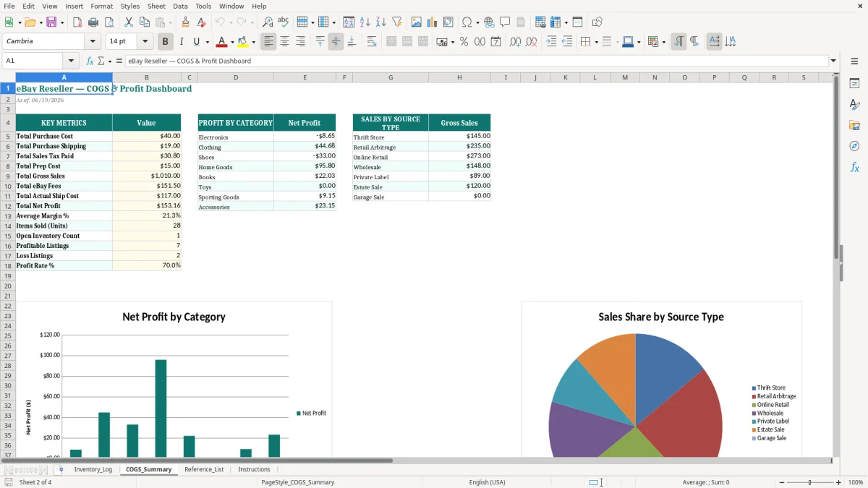Click the zoom slider in status bar
Viewport: 868px width, 488px height.
pos(809,482)
